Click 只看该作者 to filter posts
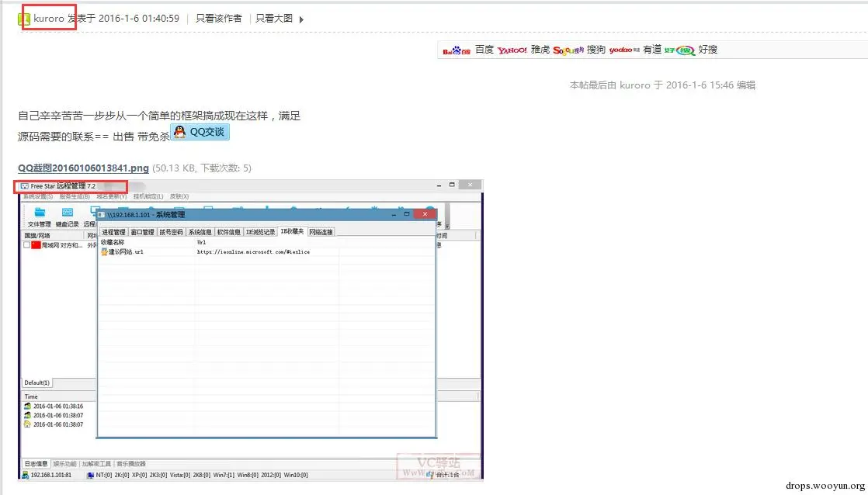The height and width of the screenshot is (495, 868). click(x=219, y=19)
